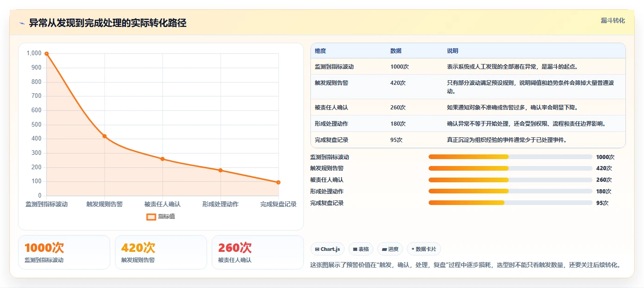The image size is (644, 288).
Task: Click the chart point at 被责任人确认
Action: point(163,159)
